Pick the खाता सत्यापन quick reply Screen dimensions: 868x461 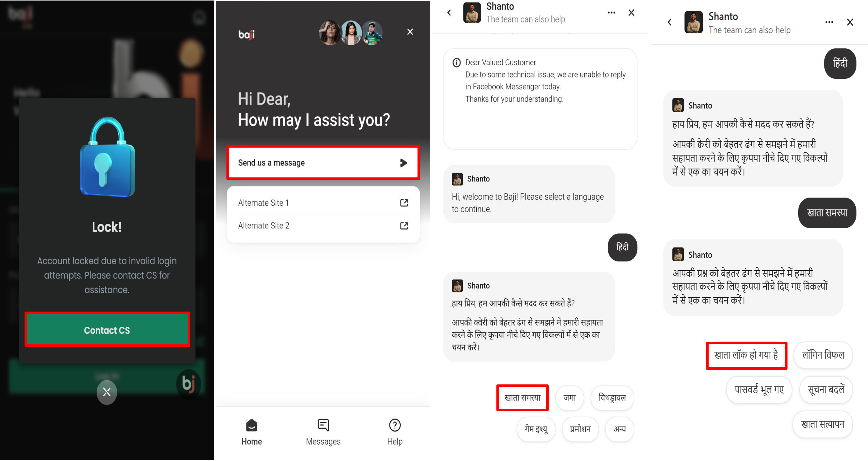(x=823, y=424)
